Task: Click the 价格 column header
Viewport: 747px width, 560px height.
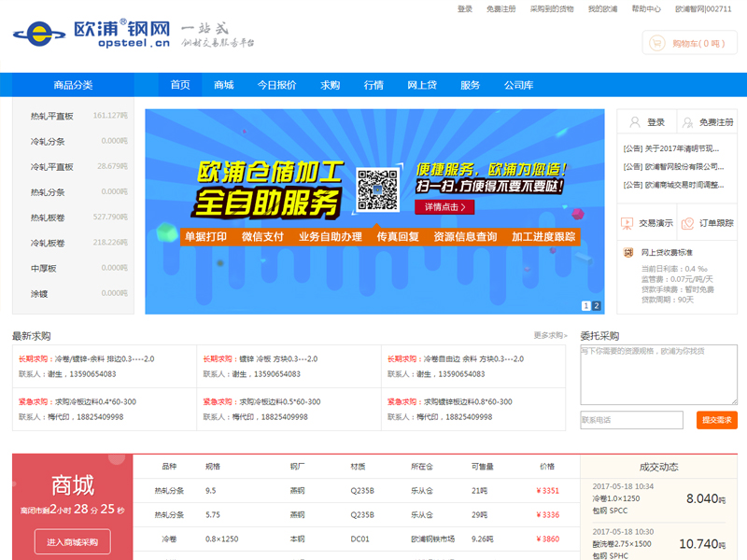Action: (x=547, y=466)
